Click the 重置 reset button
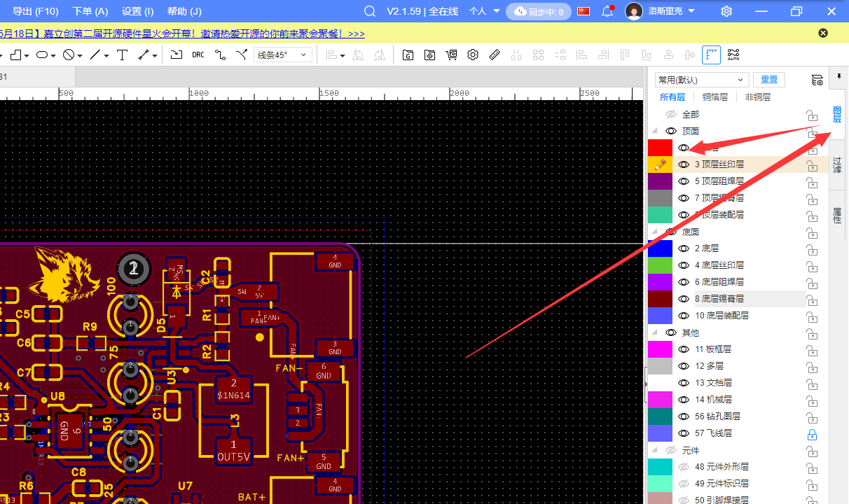Screen dimensions: 849x504 click(x=769, y=80)
